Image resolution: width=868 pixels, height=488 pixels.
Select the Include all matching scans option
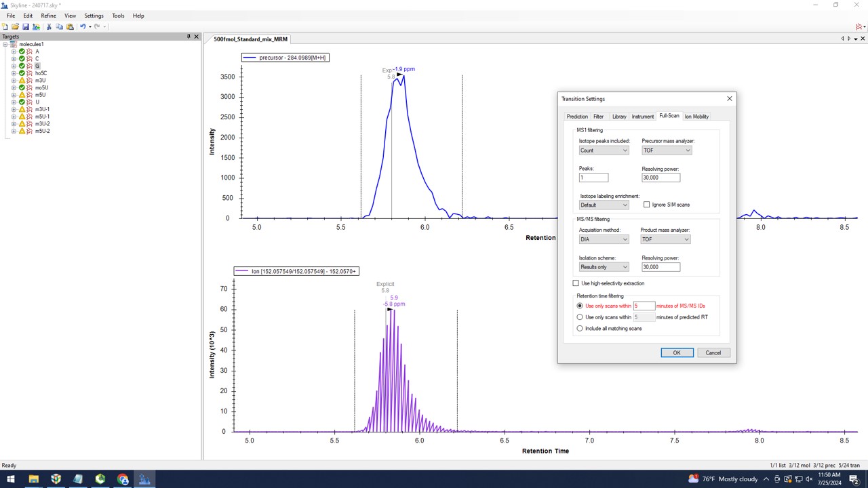coord(580,329)
